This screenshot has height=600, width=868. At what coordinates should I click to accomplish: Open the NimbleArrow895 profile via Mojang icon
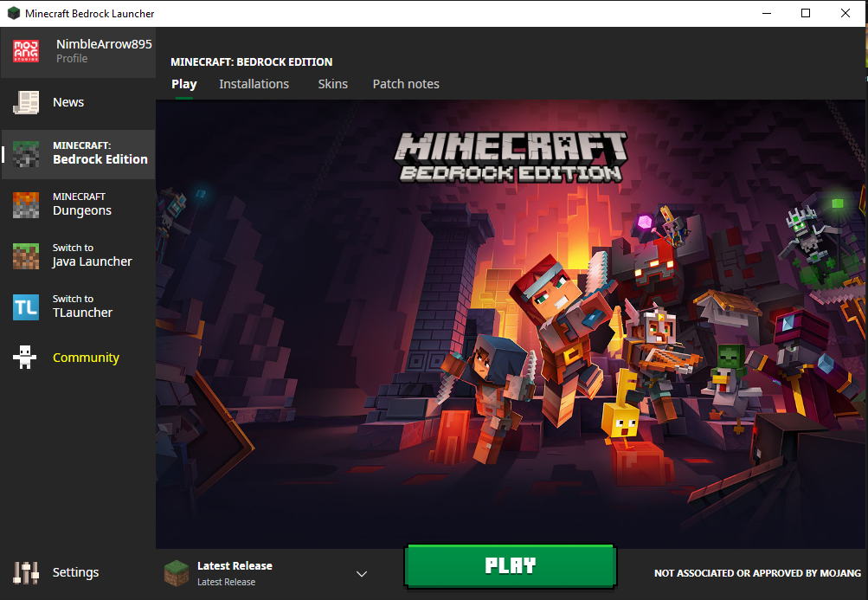tap(25, 50)
